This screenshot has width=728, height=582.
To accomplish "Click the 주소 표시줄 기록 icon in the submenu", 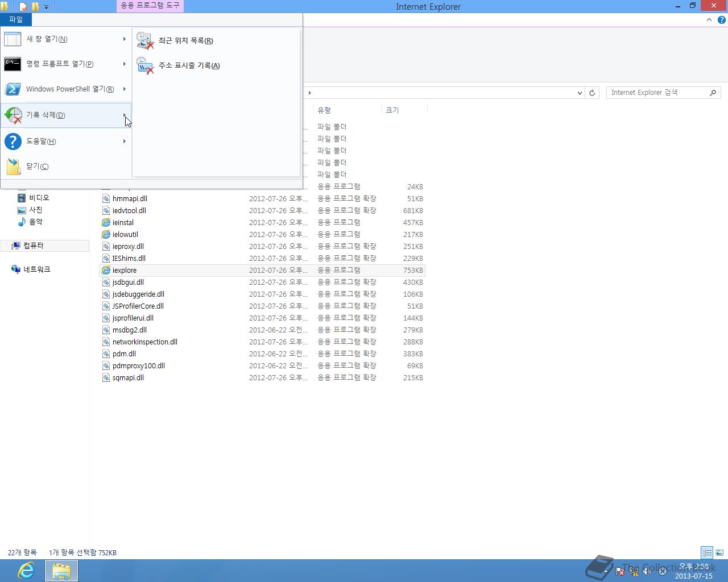I will tap(146, 66).
